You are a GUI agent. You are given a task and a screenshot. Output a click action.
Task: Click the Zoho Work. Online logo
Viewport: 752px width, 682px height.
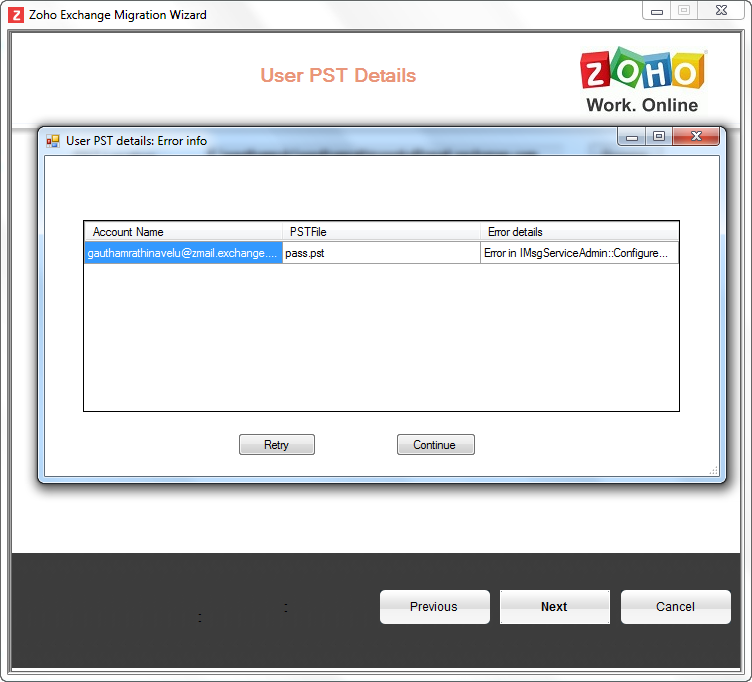[x=642, y=80]
